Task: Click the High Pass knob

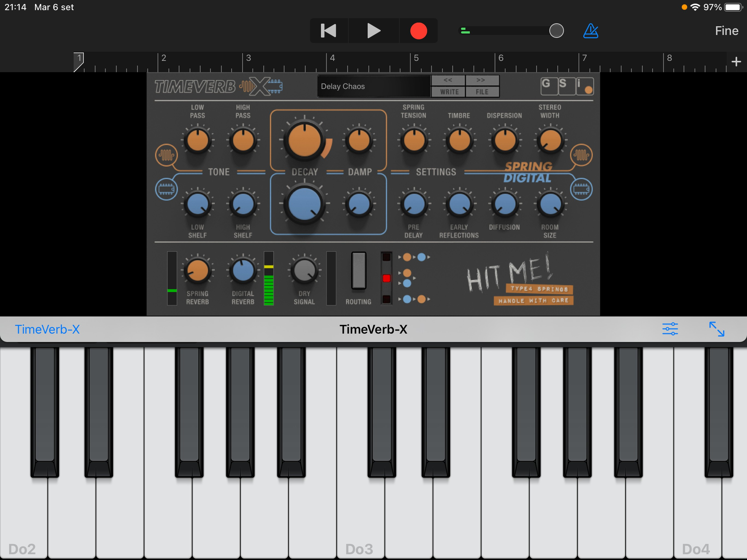Action: 243,140
